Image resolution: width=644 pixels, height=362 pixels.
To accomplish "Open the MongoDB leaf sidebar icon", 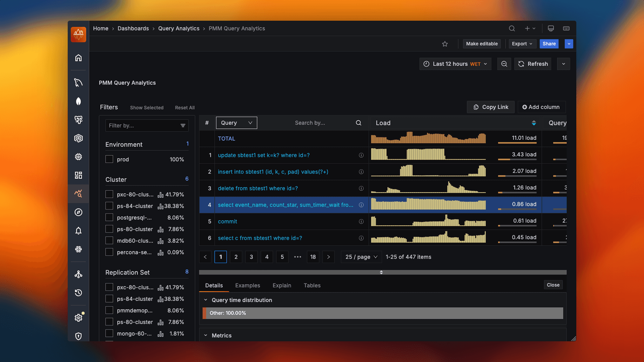I will pos(78,101).
